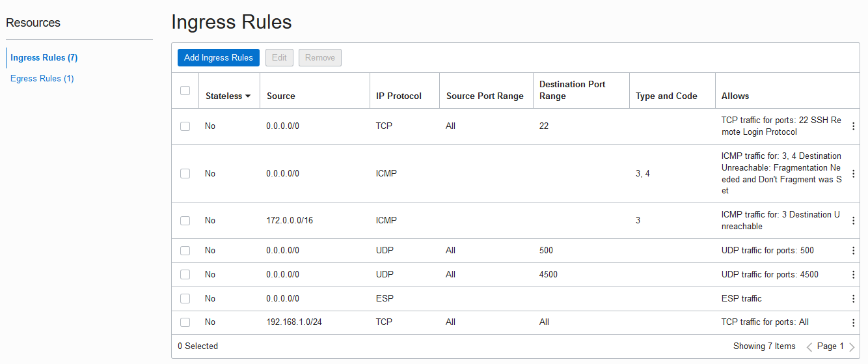Open actions menu for SSH port 22 rule
The width and height of the screenshot is (868, 364).
tap(853, 126)
